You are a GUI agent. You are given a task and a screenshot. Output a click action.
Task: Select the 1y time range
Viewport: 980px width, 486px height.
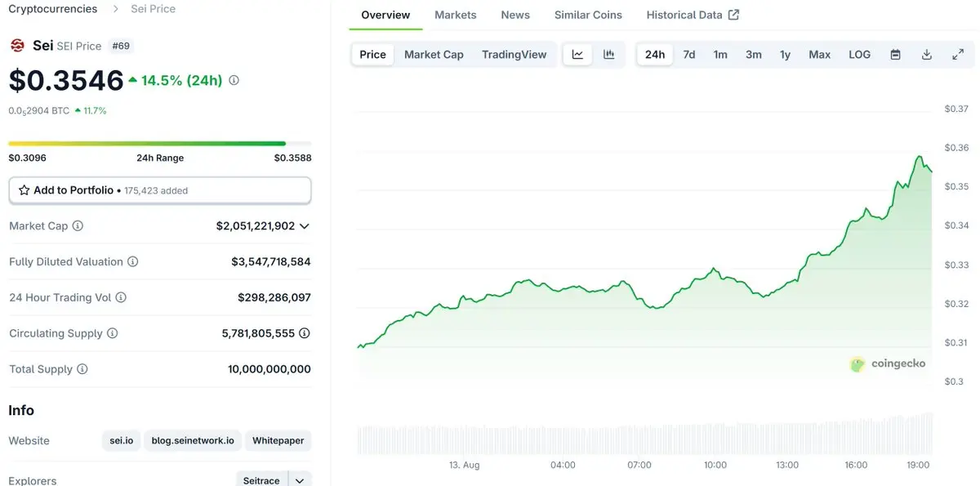point(785,55)
